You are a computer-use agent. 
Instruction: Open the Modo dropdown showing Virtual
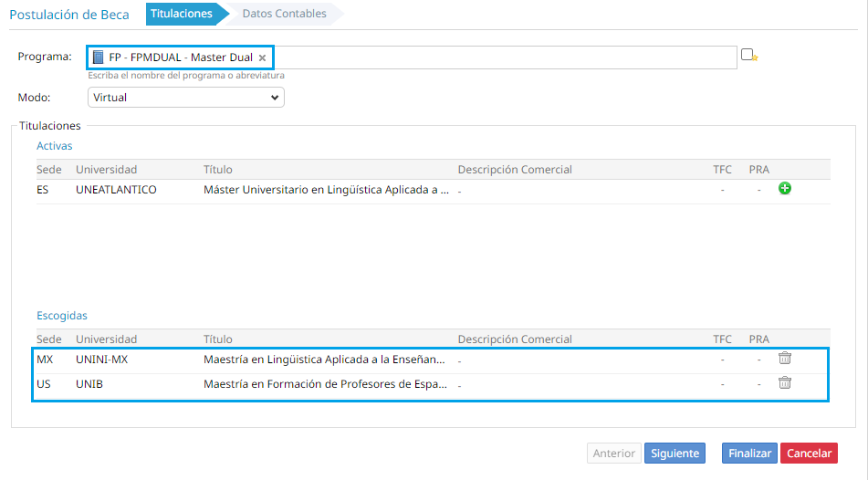click(186, 97)
